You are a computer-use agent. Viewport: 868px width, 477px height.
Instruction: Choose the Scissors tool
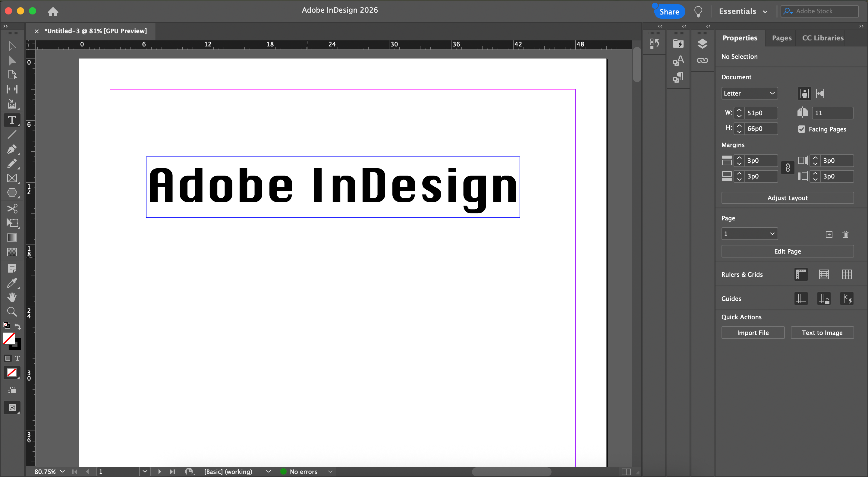click(12, 209)
